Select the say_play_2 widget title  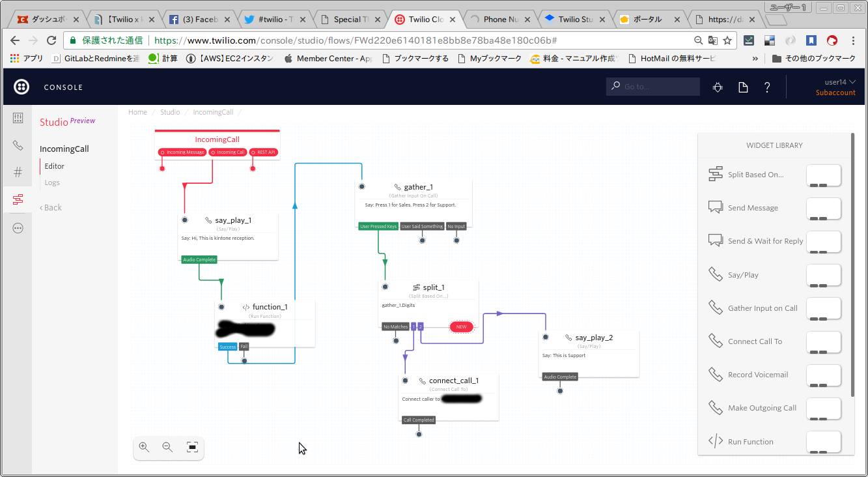pos(594,338)
